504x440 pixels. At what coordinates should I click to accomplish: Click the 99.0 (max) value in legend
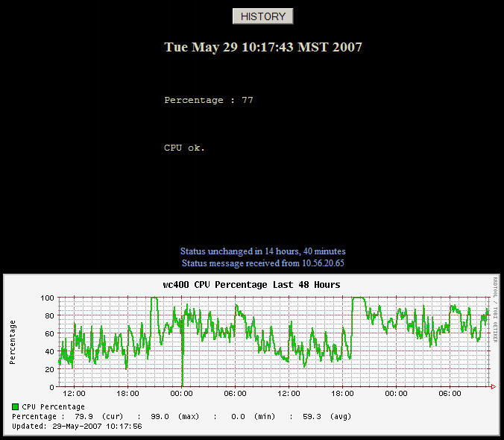click(x=159, y=416)
